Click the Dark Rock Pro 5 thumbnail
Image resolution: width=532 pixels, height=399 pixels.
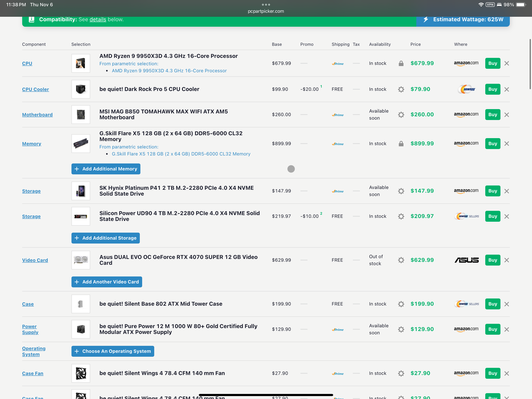81,89
